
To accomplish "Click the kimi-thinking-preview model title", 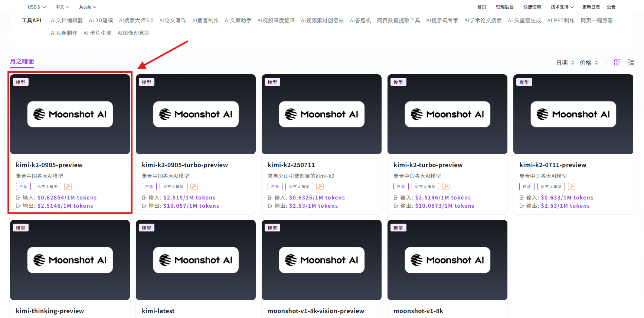I will pos(50,311).
